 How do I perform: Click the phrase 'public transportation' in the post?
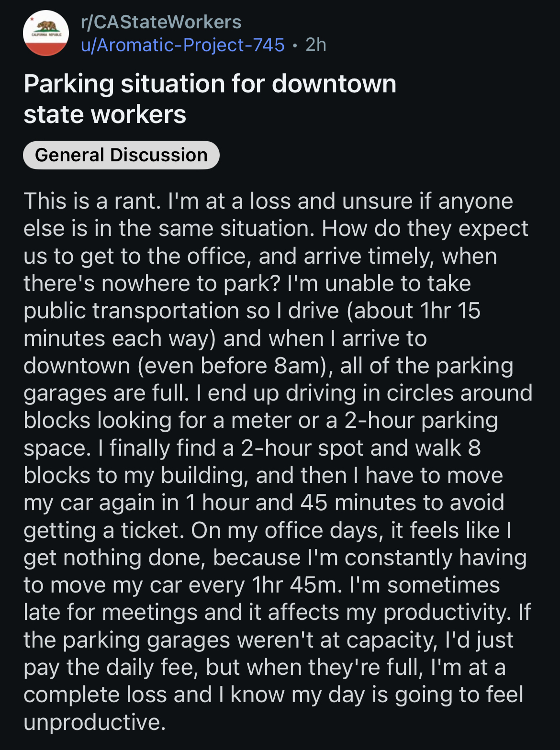(x=131, y=311)
